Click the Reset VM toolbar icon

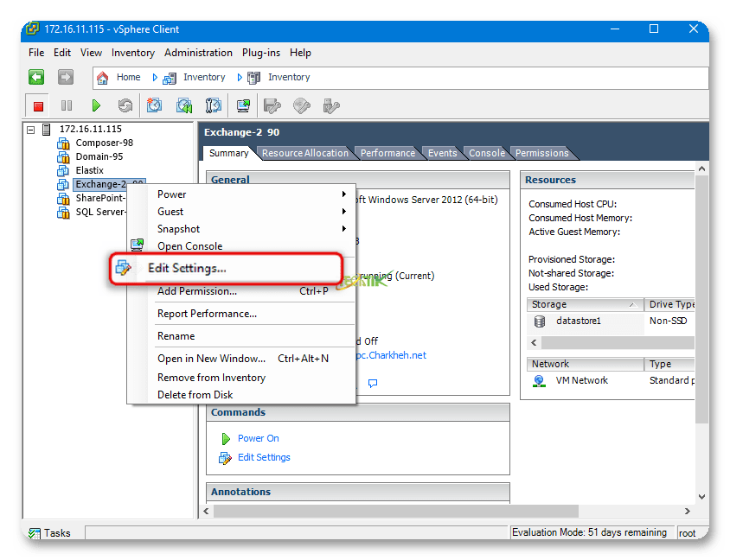click(x=125, y=105)
